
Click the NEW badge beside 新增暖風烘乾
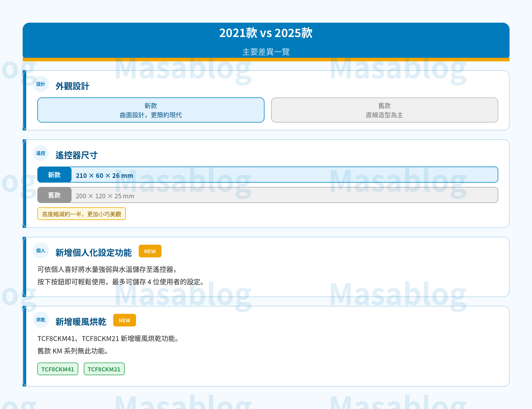click(x=125, y=320)
